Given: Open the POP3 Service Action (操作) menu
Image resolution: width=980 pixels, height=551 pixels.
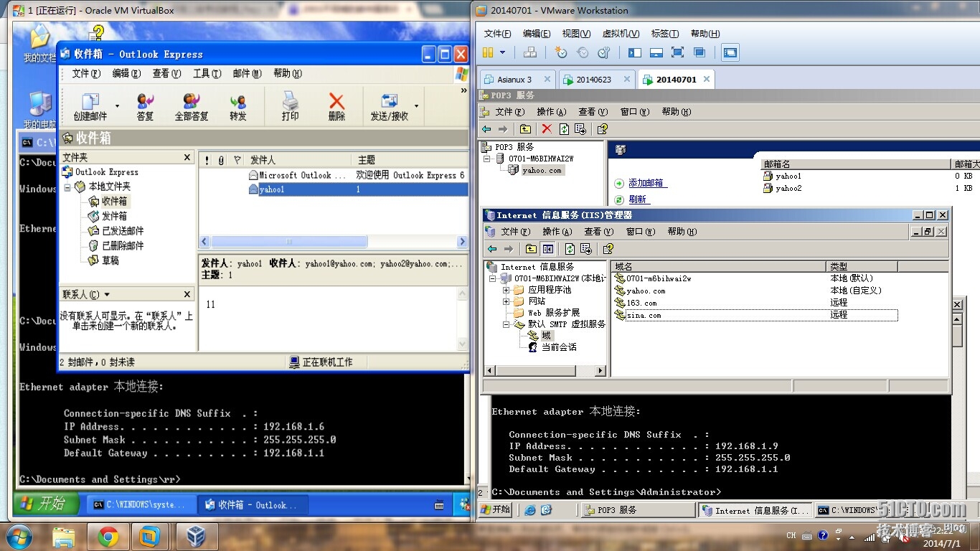Looking at the screenshot, I should pyautogui.click(x=552, y=112).
